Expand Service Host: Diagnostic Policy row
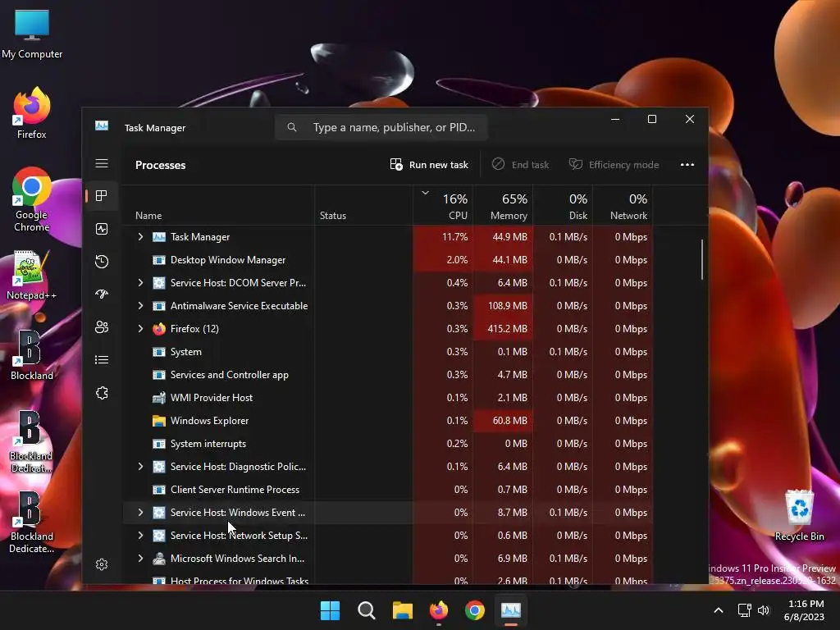The width and height of the screenshot is (840, 630). tap(140, 467)
